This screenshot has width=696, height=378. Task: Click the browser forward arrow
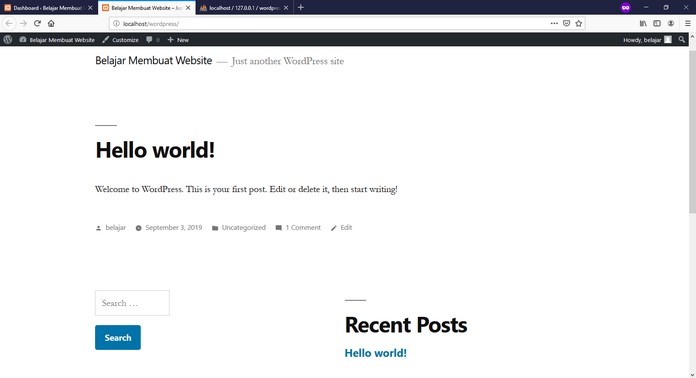[x=23, y=24]
